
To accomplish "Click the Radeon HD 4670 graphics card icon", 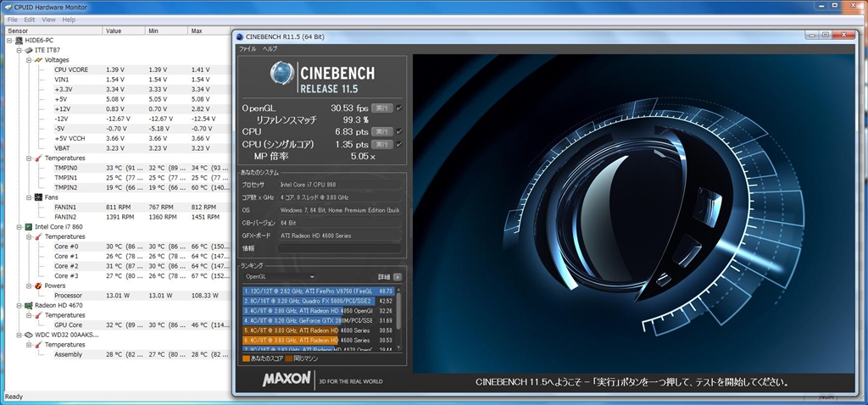I will pos(29,305).
